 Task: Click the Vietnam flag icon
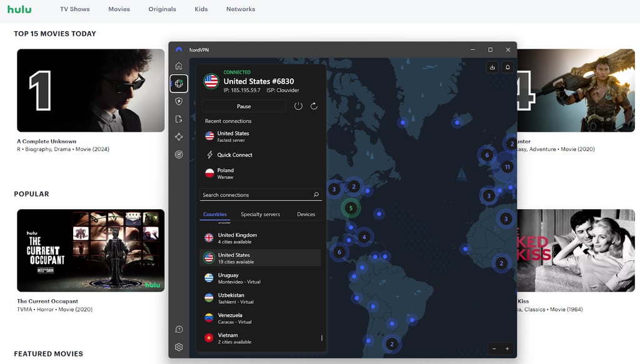(209, 338)
